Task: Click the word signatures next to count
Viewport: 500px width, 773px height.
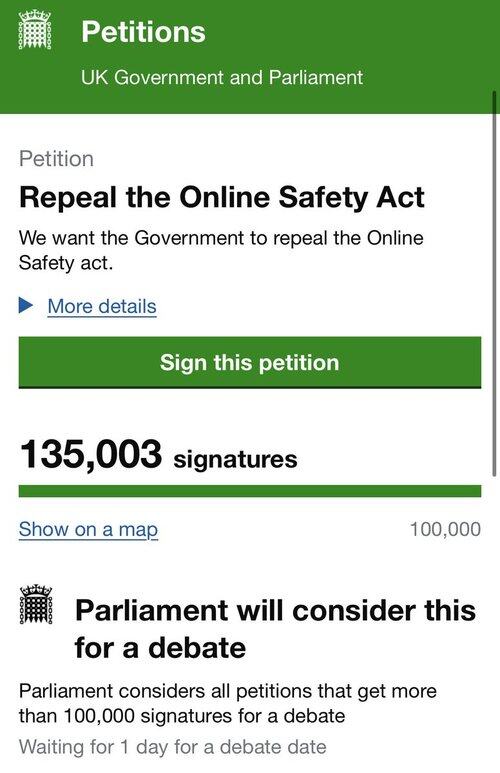Action: pos(236,459)
